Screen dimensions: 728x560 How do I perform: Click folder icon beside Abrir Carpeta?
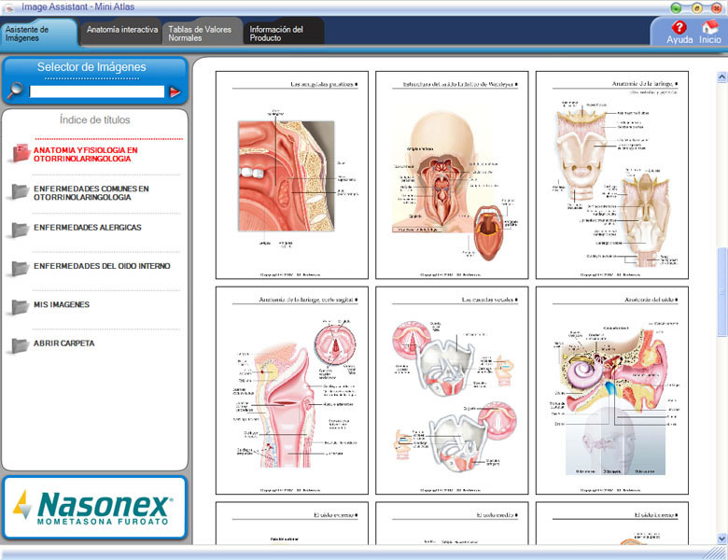coord(20,345)
